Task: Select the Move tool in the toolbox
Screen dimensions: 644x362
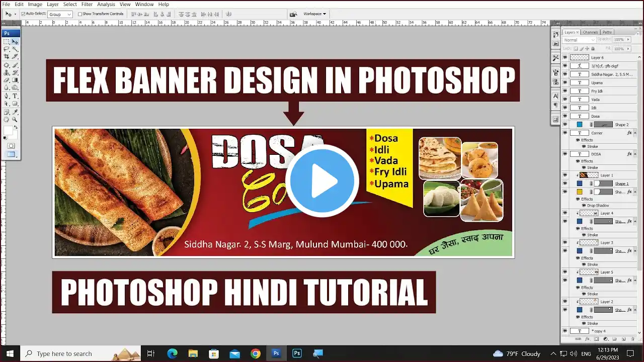Action: pyautogui.click(x=15, y=42)
